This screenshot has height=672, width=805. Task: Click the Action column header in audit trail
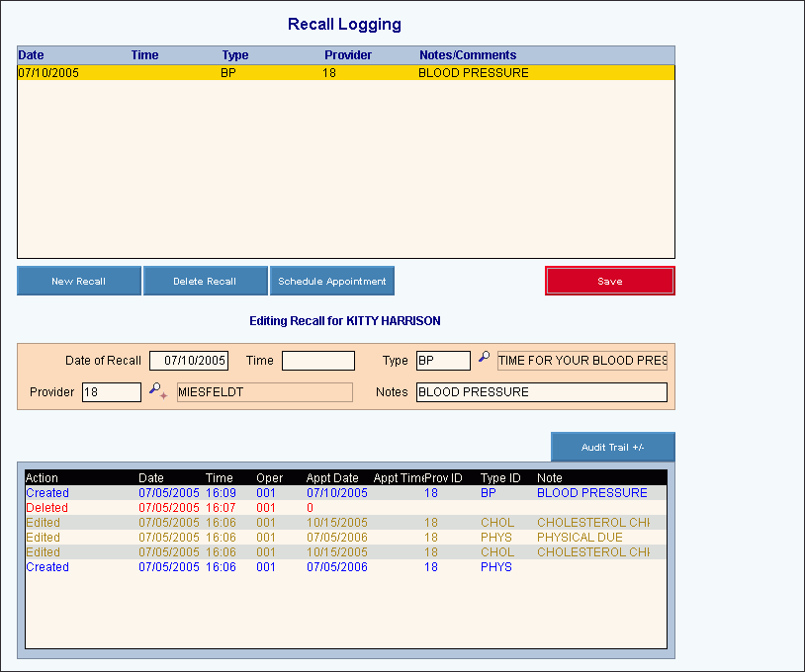(x=43, y=478)
